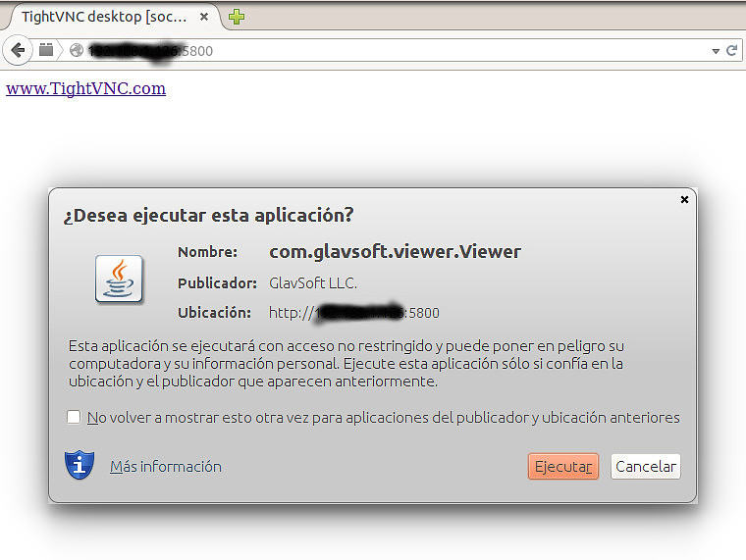Click the blue info shield icon

(80, 465)
